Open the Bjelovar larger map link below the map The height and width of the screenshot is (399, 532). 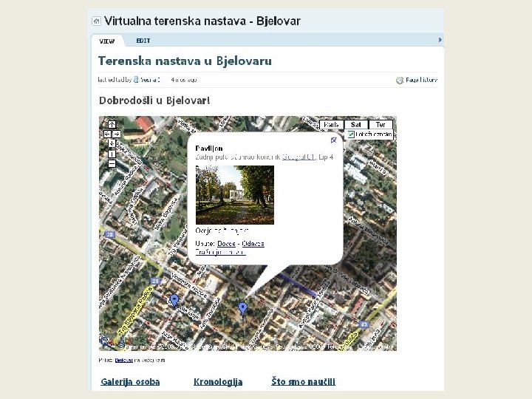[x=123, y=361]
